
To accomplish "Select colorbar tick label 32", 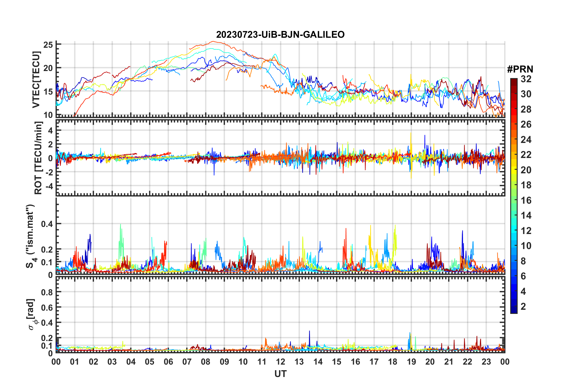I will [x=526, y=79].
